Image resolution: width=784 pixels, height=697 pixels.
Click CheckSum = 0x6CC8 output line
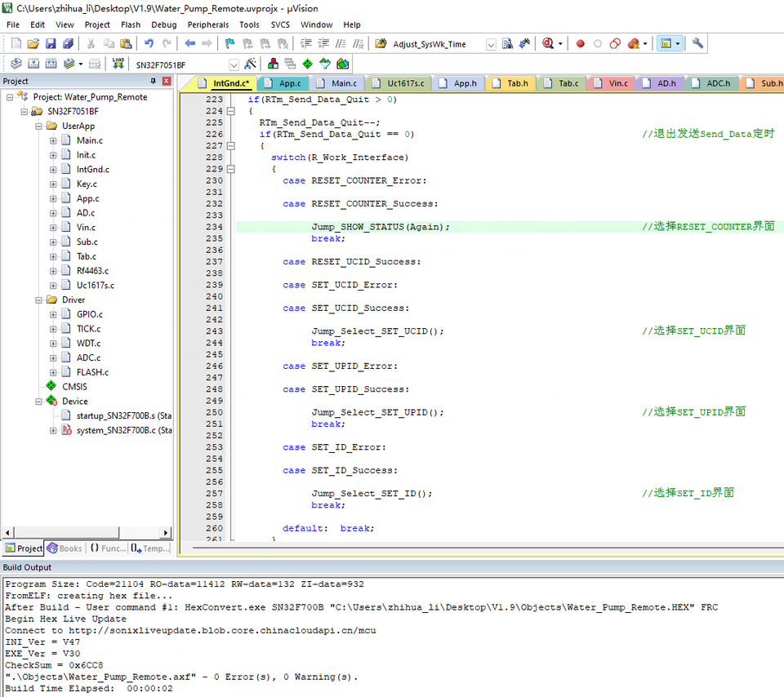pyautogui.click(x=54, y=665)
